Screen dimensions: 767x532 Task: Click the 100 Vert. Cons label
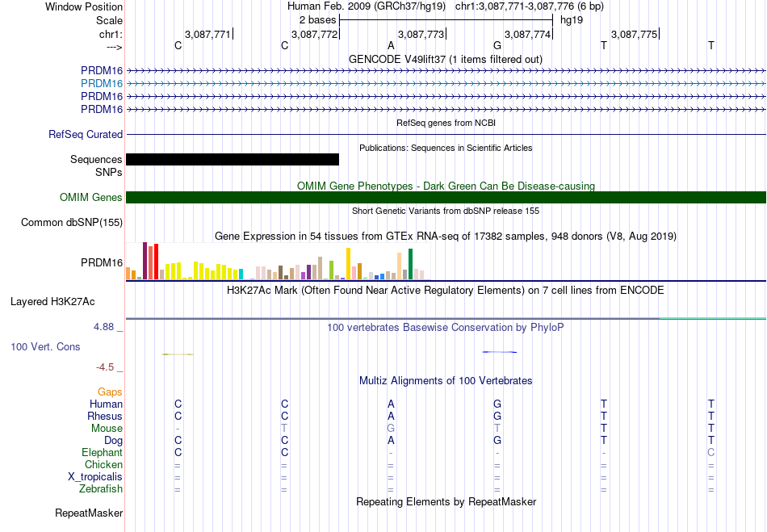[x=45, y=346]
